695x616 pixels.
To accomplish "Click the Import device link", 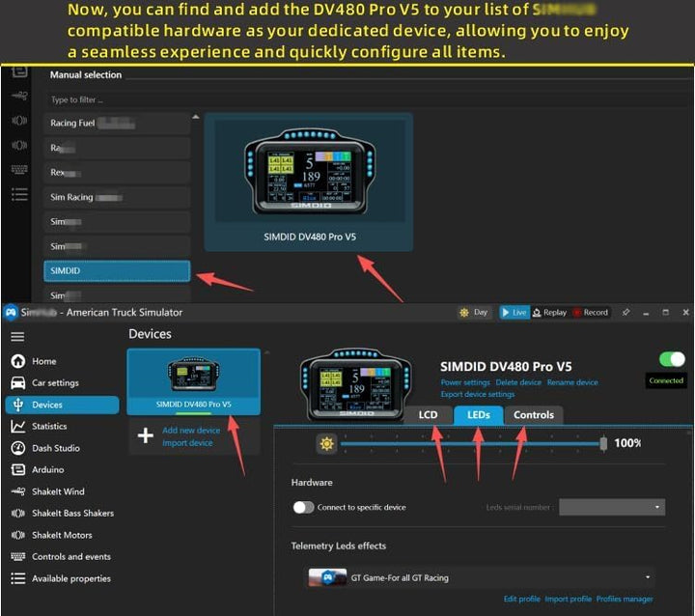I will click(x=187, y=442).
